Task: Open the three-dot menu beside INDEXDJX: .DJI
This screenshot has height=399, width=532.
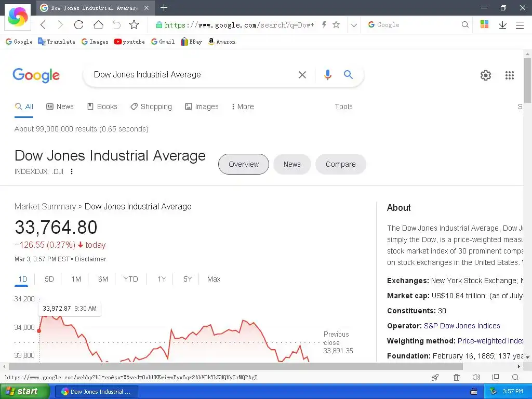Action: click(x=72, y=171)
